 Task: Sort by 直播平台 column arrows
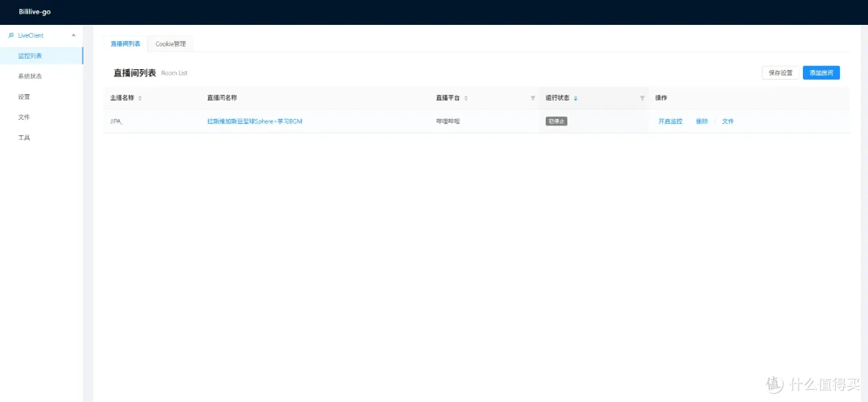click(466, 99)
